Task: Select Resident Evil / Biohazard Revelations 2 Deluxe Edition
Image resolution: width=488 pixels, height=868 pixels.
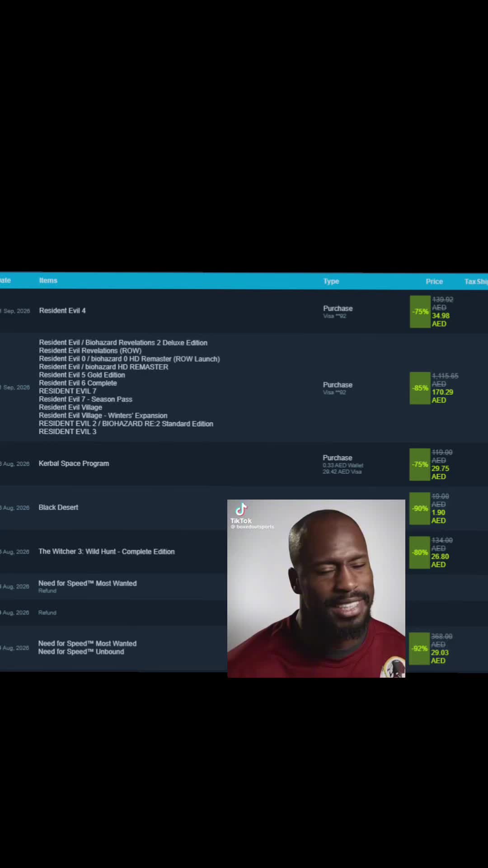Action: click(x=123, y=343)
